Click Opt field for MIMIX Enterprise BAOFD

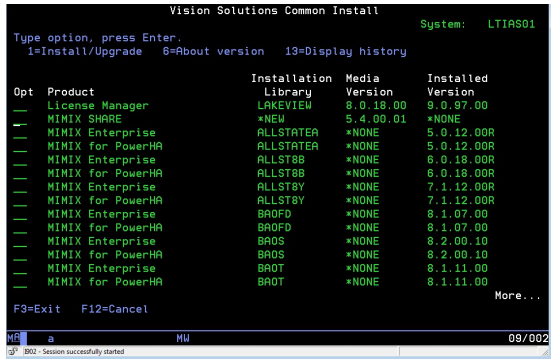point(20,215)
